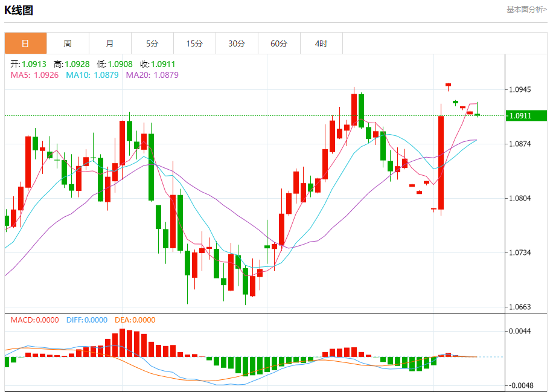Screen dimensions: 553x392
Task: Open the 月 monthly chart tab
Action: pos(110,43)
